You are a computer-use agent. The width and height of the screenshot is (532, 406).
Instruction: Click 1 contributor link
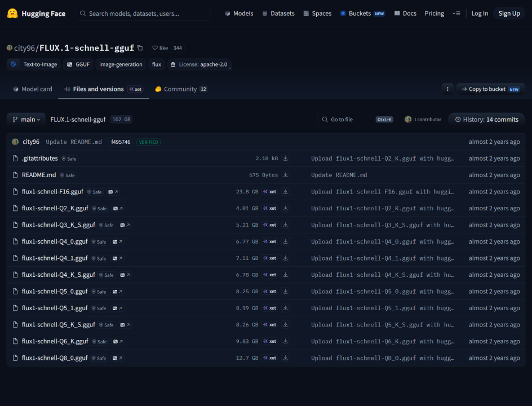point(423,120)
